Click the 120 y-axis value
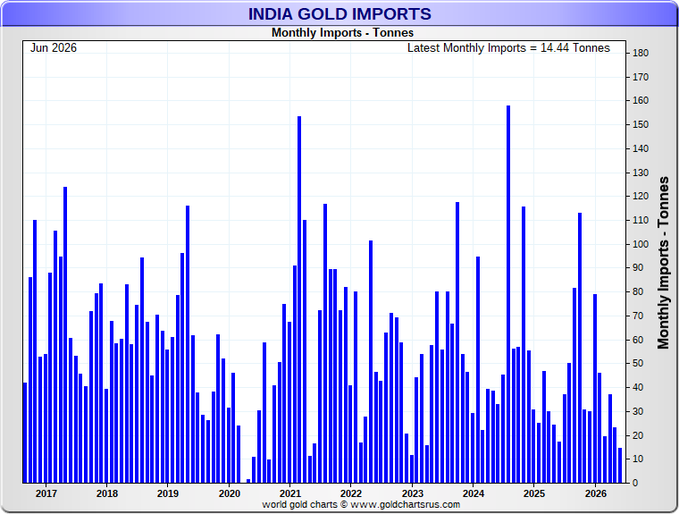This screenshot has height=514, width=679. point(640,196)
